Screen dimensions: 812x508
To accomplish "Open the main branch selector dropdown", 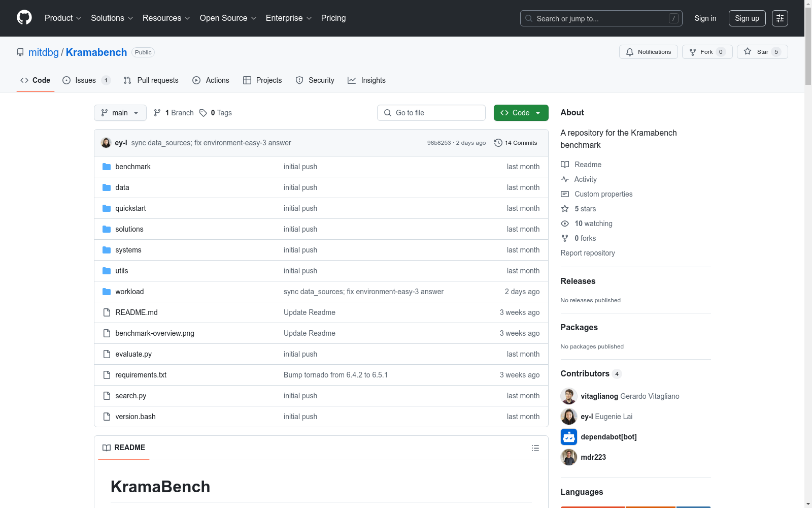I will point(120,113).
